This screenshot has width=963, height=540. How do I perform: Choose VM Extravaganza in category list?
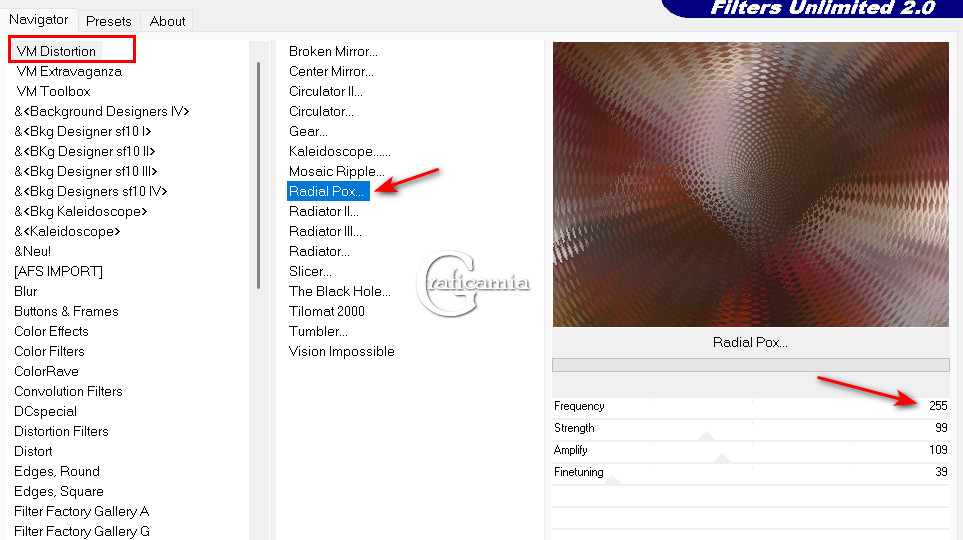coord(69,71)
